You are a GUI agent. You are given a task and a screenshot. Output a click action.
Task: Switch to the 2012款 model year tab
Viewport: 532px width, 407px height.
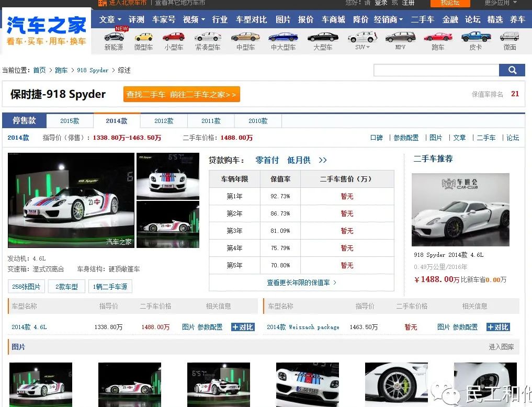tap(163, 120)
